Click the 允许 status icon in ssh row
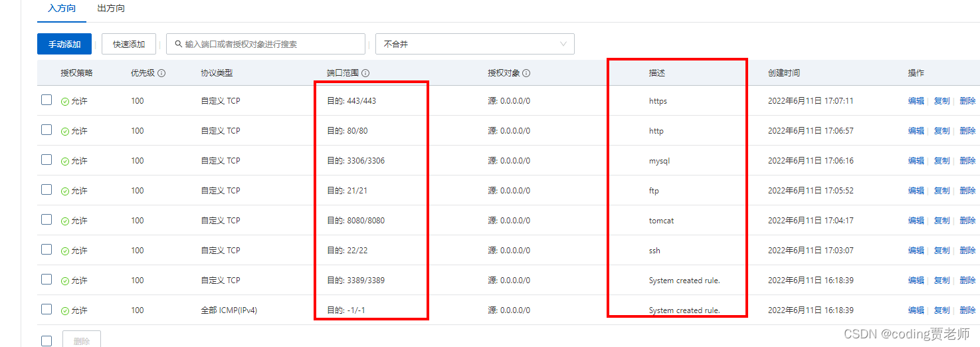This screenshot has height=347, width=980. (x=65, y=251)
